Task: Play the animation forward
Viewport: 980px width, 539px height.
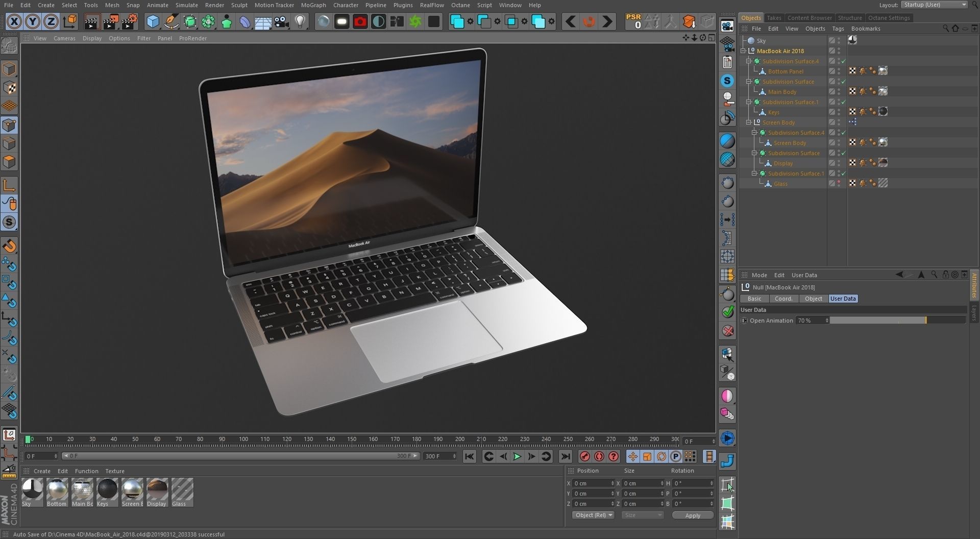Action: pos(517,456)
